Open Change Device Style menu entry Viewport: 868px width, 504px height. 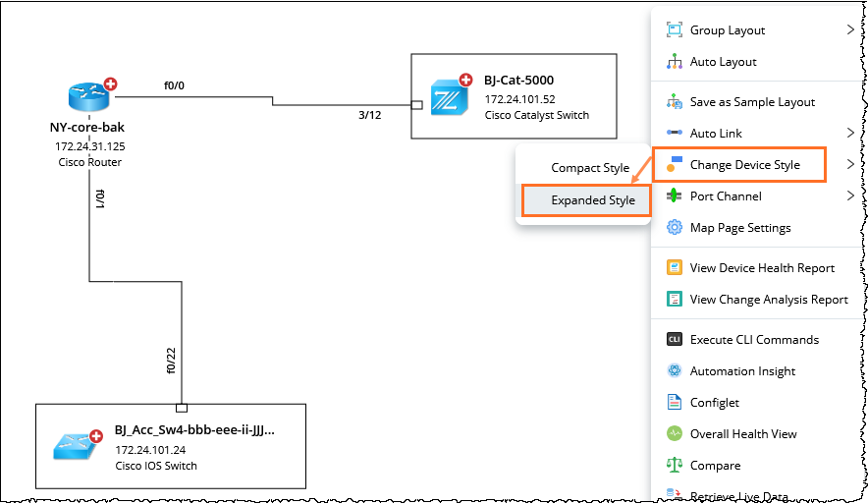[744, 165]
